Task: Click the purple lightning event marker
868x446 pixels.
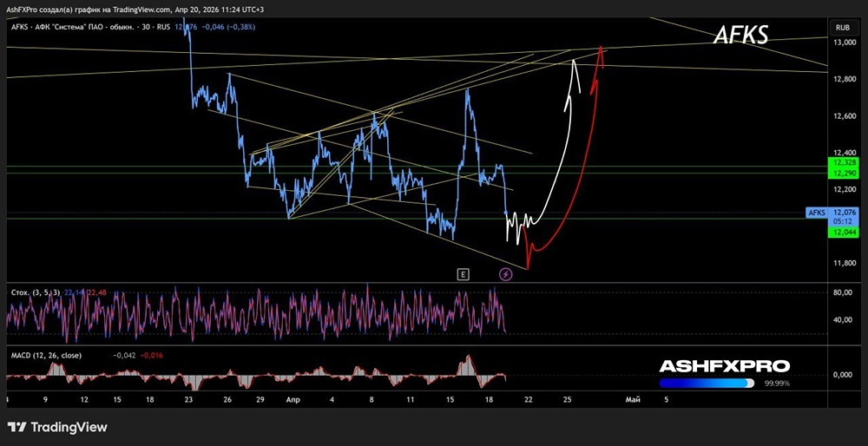Action: [x=506, y=273]
